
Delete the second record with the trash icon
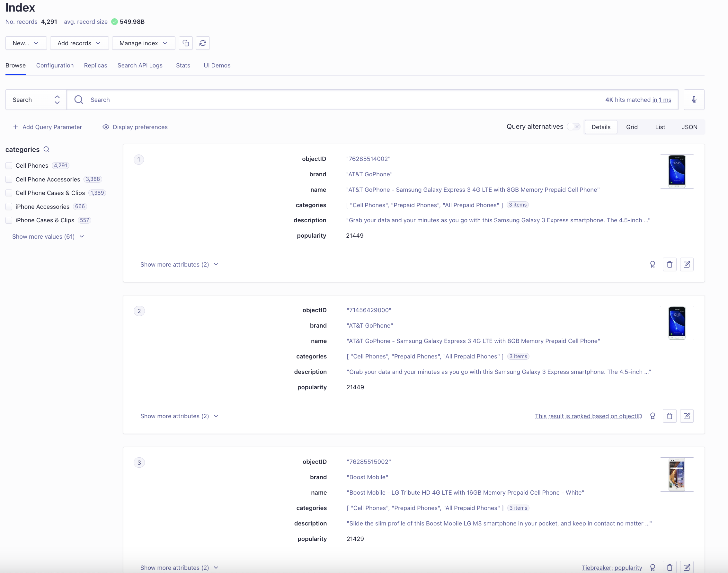[x=670, y=416]
